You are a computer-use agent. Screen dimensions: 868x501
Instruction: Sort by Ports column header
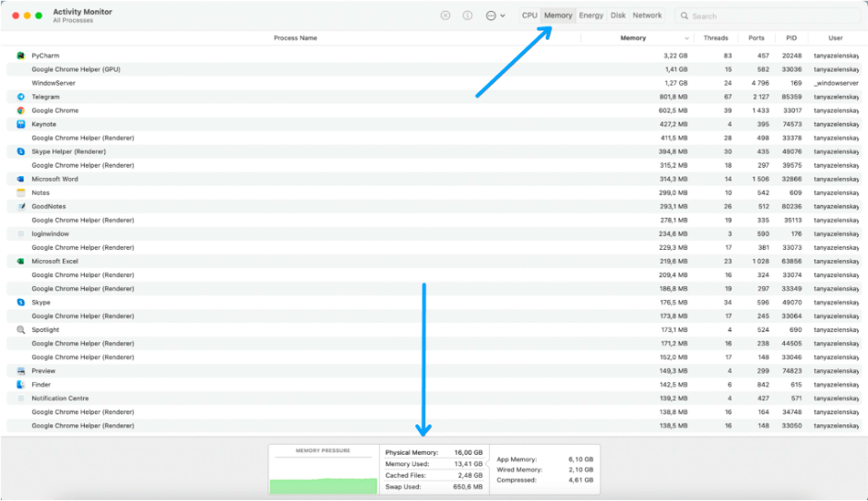756,38
